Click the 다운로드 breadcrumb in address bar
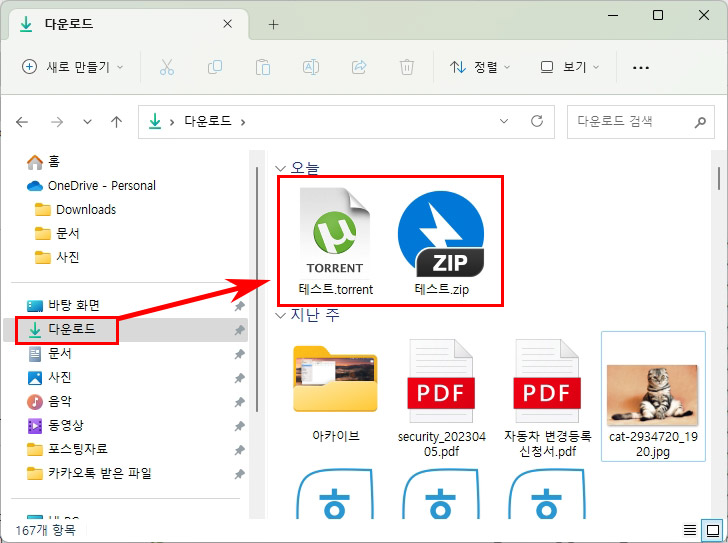The width and height of the screenshot is (728, 543). tap(208, 122)
